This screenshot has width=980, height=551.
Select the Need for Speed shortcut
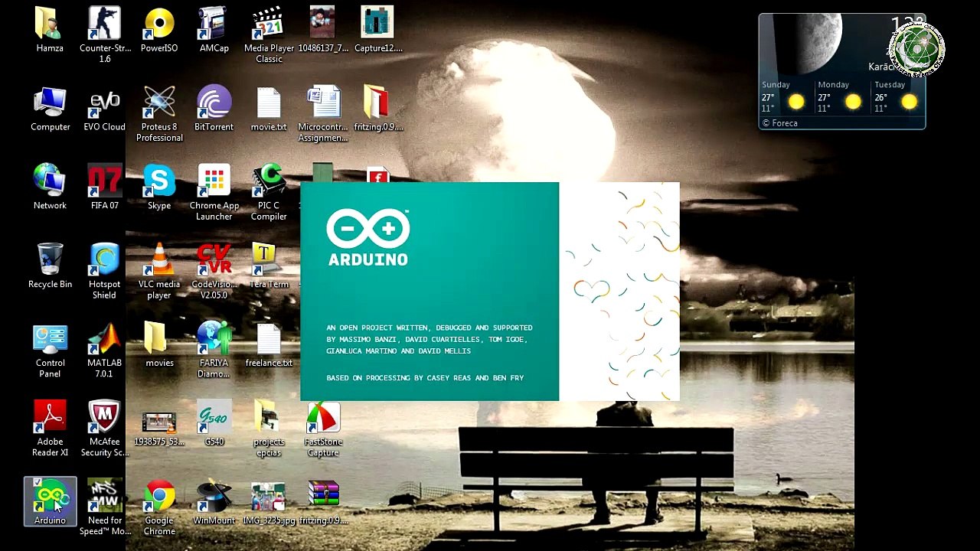(105, 507)
